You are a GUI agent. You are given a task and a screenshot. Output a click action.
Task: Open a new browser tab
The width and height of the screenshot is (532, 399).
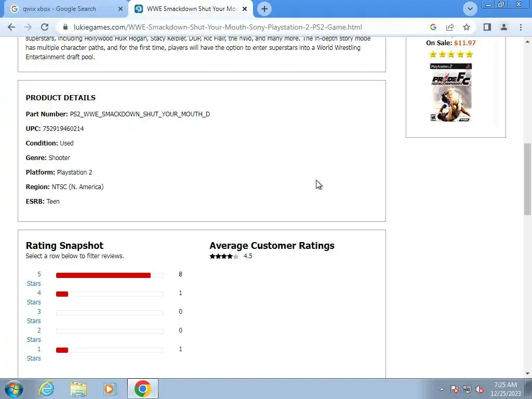click(x=264, y=9)
